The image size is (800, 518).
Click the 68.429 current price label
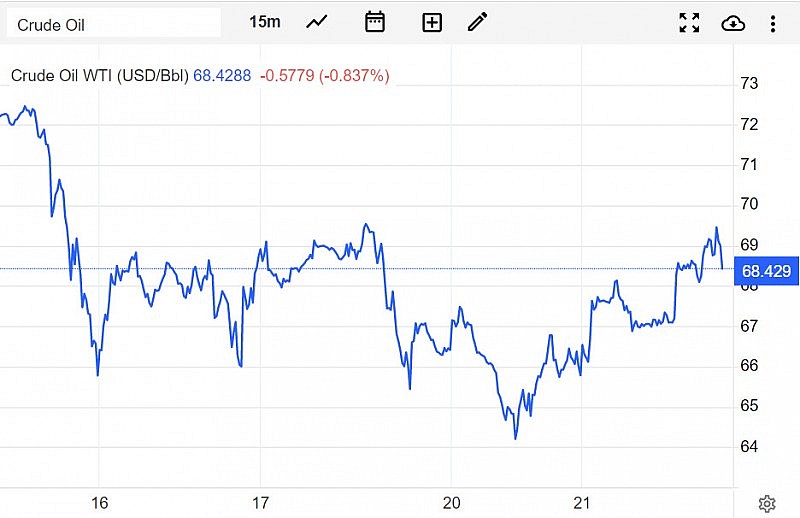pyautogui.click(x=765, y=271)
